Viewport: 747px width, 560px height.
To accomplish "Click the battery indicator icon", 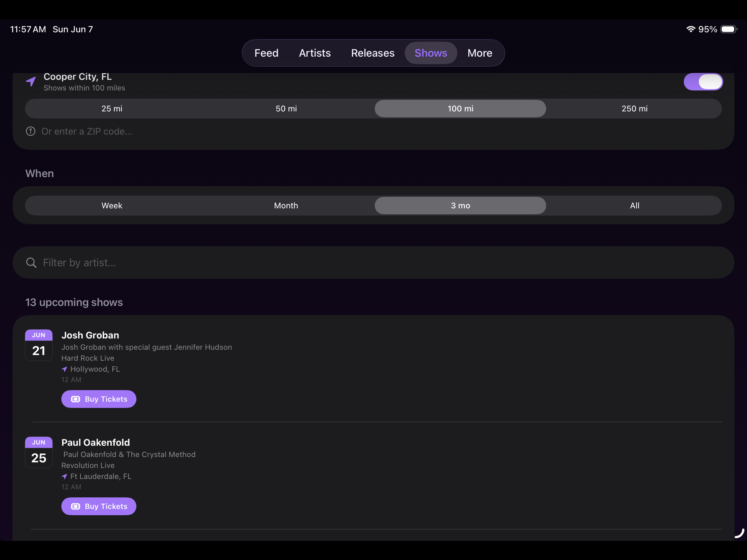I will 729,29.
